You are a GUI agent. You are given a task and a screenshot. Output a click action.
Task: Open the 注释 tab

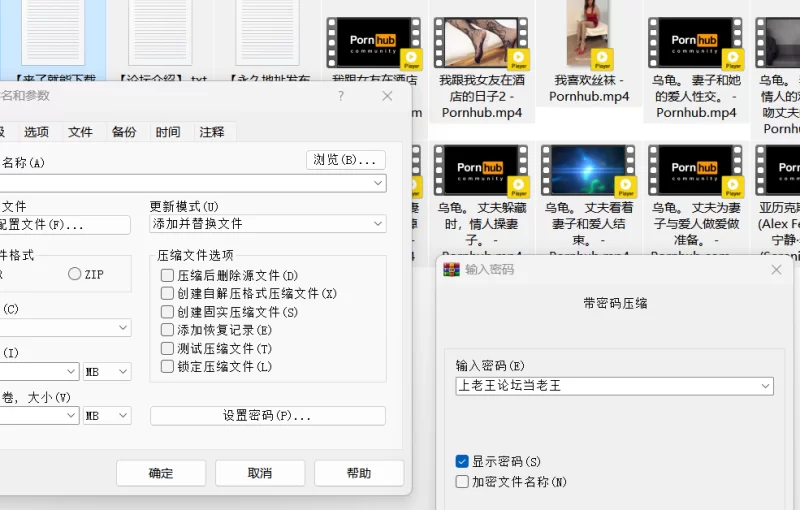[211, 132]
